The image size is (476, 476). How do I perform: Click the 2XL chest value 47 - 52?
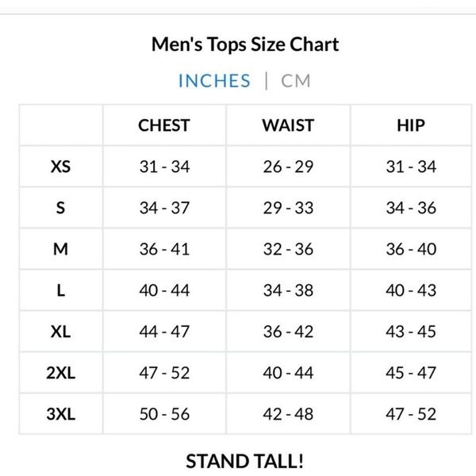[x=164, y=373]
